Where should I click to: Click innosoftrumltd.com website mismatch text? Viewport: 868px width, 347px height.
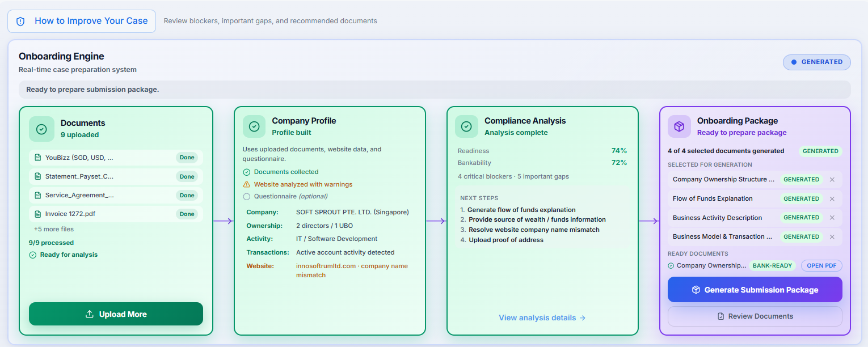tap(352, 270)
